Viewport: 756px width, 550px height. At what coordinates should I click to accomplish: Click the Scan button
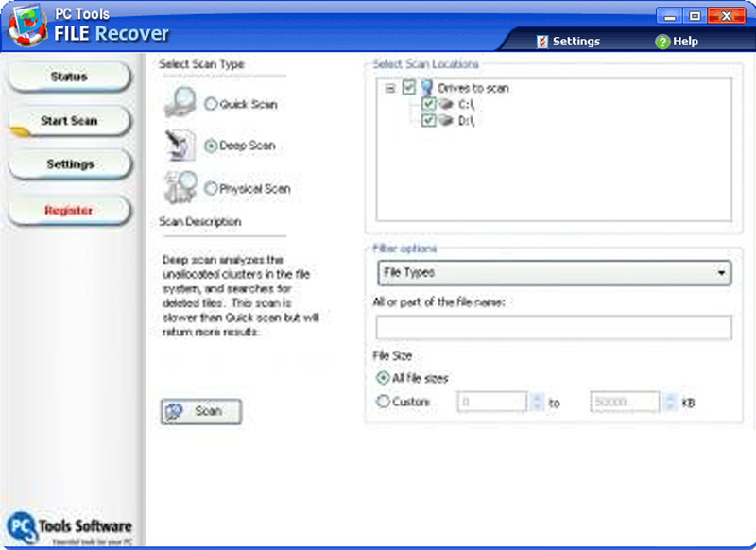pyautogui.click(x=201, y=412)
